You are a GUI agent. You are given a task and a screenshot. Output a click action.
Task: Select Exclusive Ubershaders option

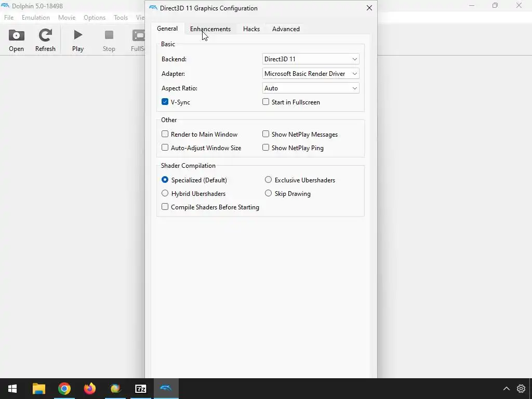point(269,180)
